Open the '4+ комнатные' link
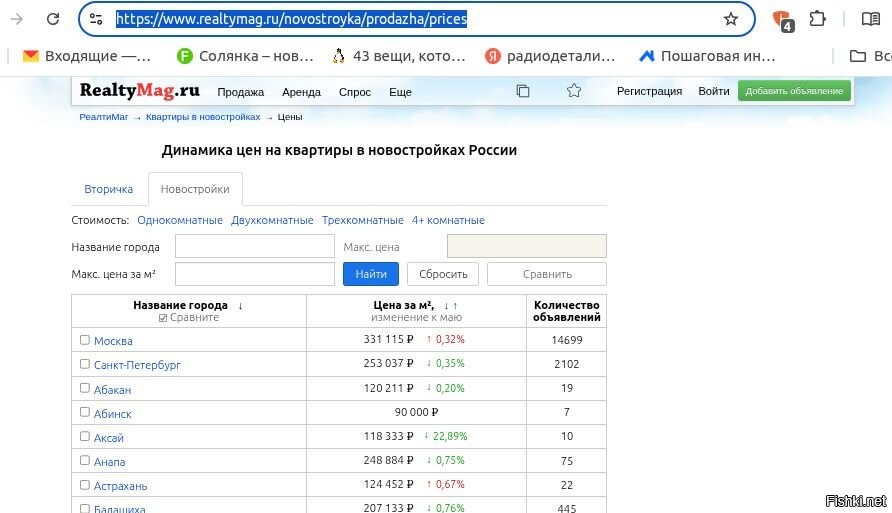 coord(448,220)
